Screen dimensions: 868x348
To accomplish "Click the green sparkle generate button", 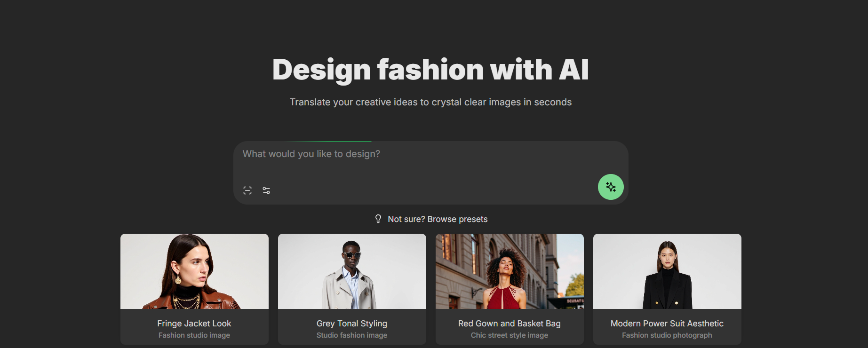I will tap(611, 187).
